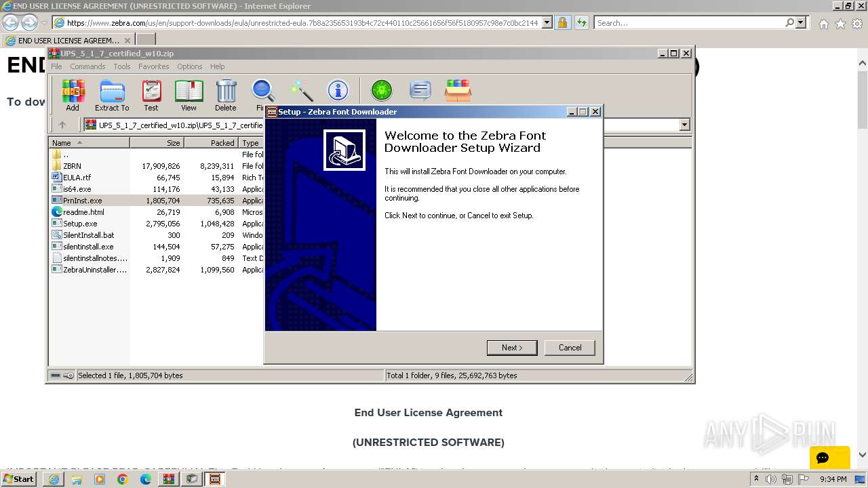
Task: Click the VirusScan green bug icon
Action: tap(382, 91)
